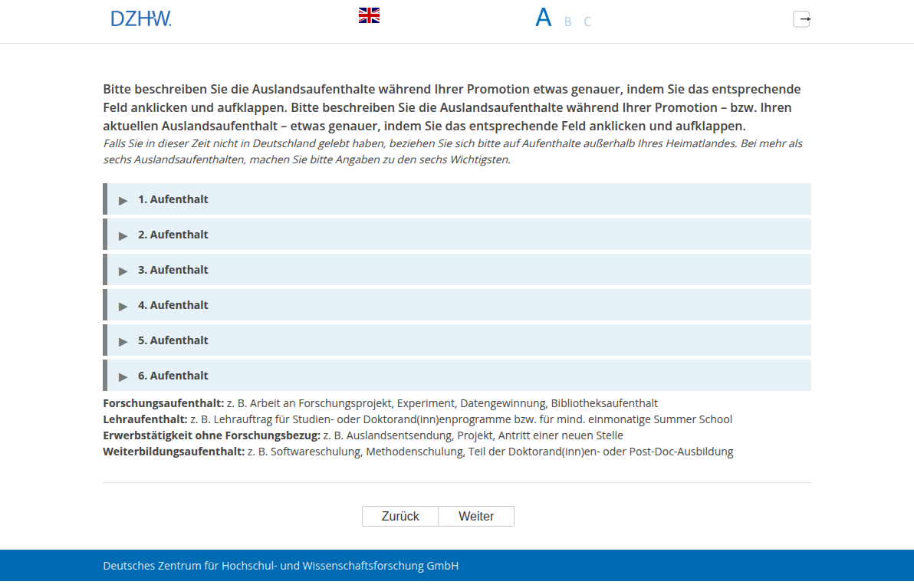Open the '5. Aufenthalt' label

pos(173,340)
